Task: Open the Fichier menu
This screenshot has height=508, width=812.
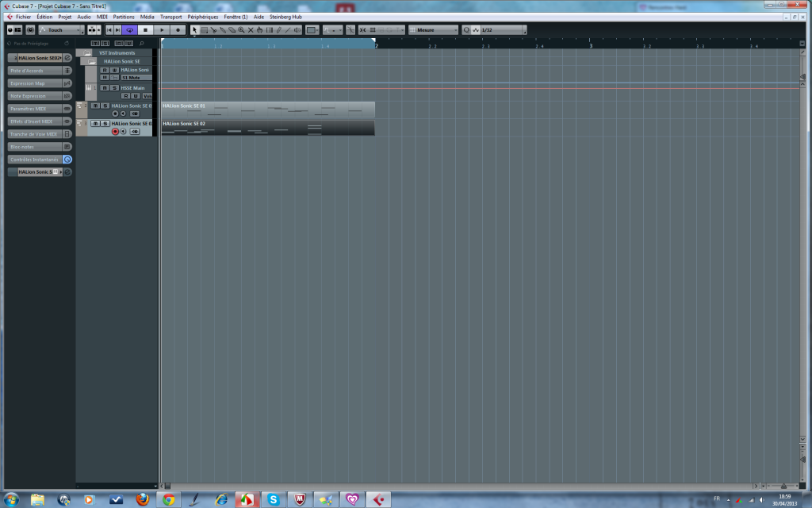Action: coord(23,17)
